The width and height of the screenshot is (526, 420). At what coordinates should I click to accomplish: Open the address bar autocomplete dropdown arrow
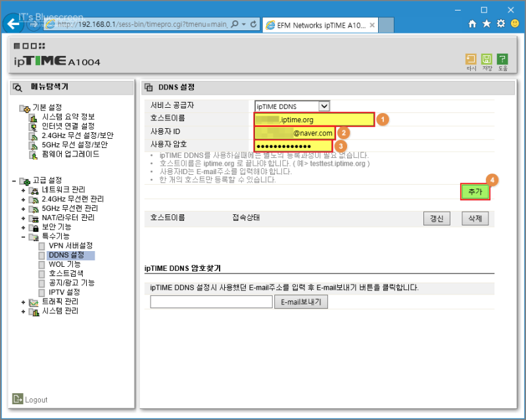point(244,24)
